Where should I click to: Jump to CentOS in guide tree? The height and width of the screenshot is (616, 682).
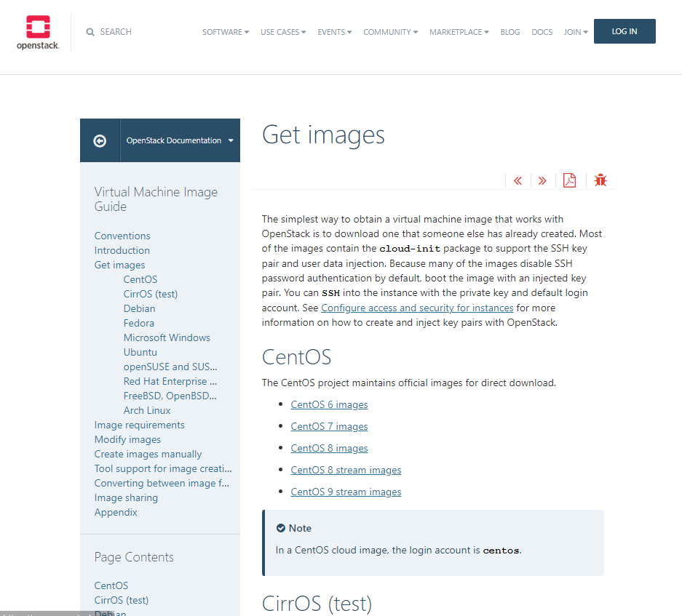tap(140, 279)
